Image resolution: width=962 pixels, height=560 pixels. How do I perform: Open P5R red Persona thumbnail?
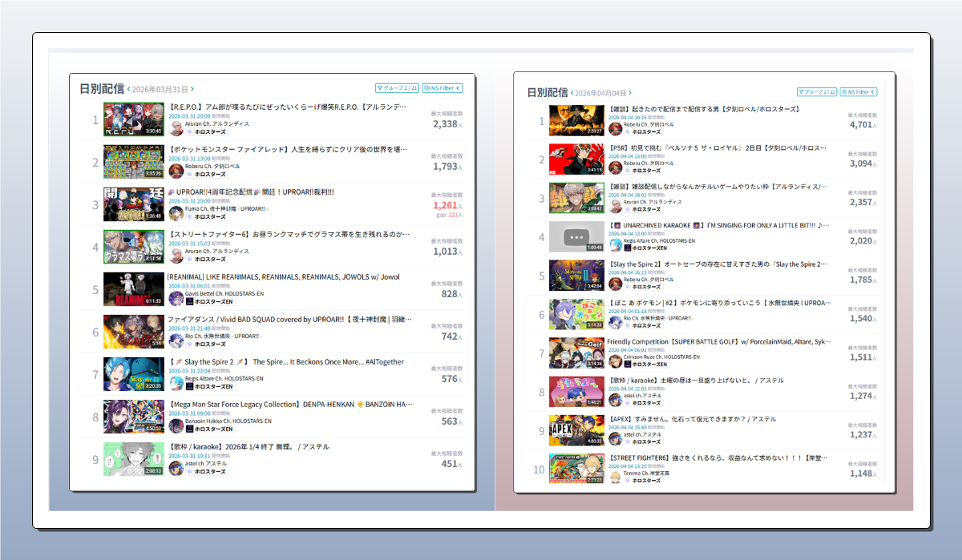(576, 159)
